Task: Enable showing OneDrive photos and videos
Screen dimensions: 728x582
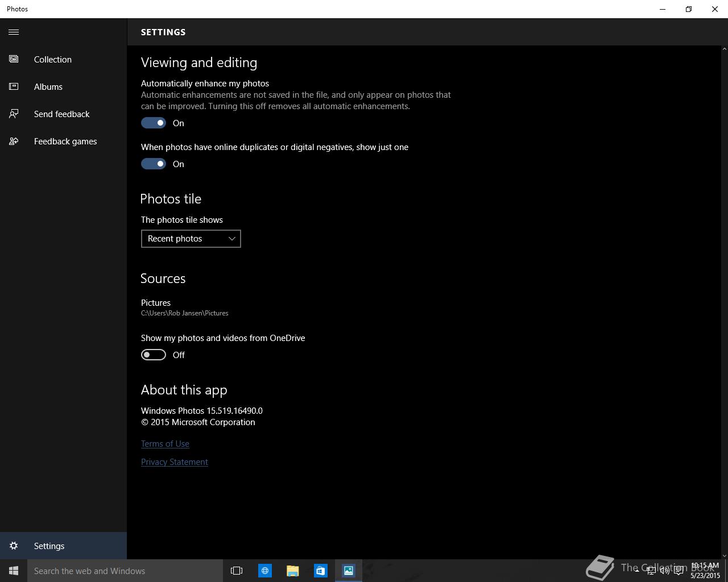Action: tap(154, 355)
